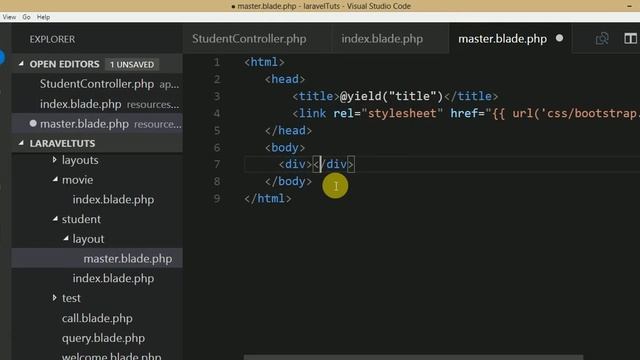Open StudentController.php in Open Editors list
This screenshot has width=640, height=360.
(97, 84)
